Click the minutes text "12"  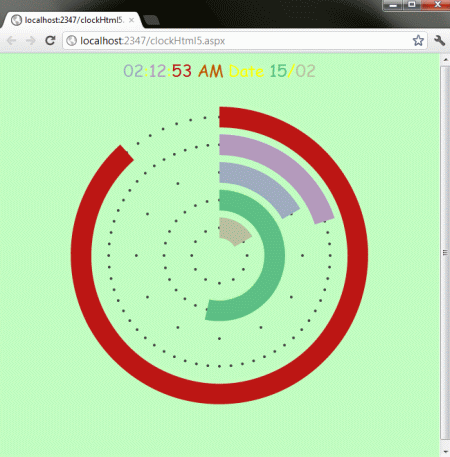pyautogui.click(x=158, y=71)
